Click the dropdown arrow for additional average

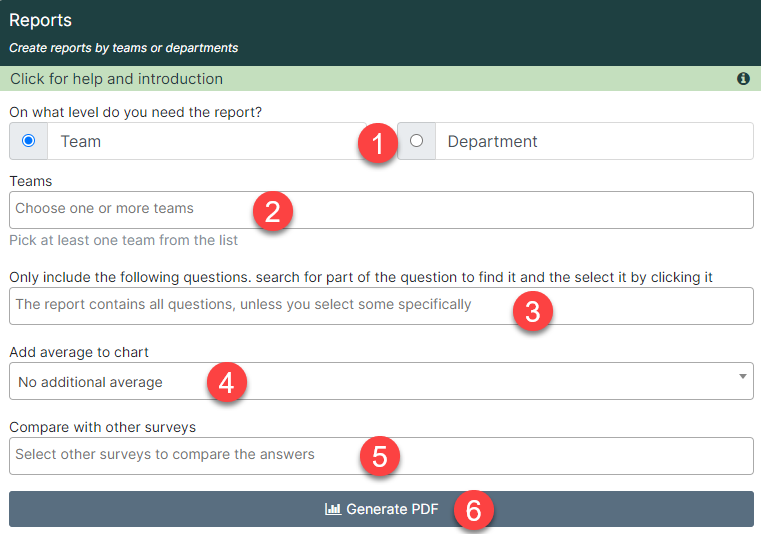click(742, 377)
